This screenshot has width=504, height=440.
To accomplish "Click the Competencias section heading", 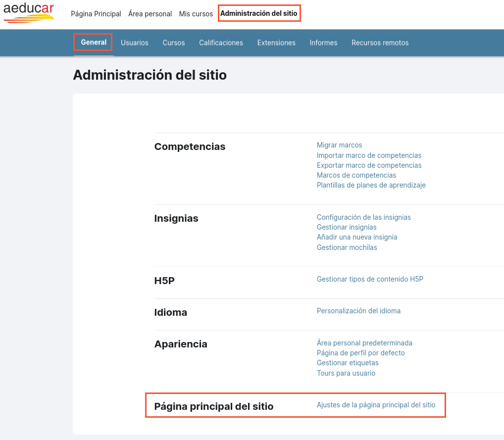I will tap(190, 147).
